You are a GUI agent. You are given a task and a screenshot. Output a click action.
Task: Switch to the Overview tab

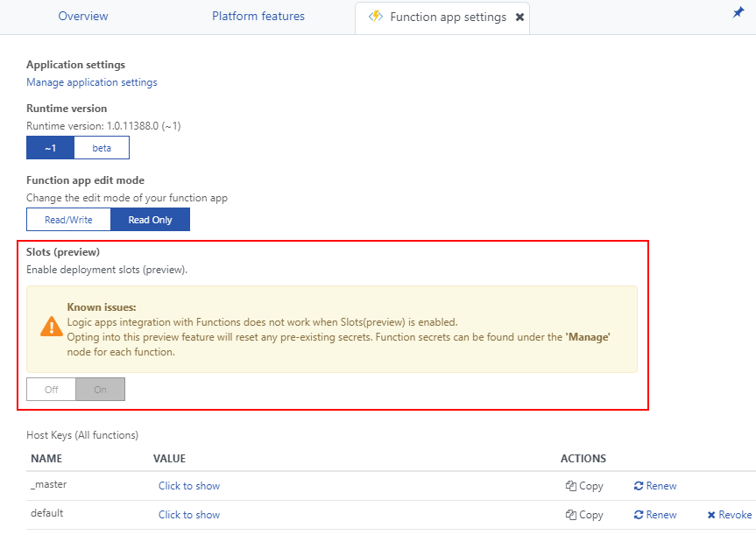point(83,17)
